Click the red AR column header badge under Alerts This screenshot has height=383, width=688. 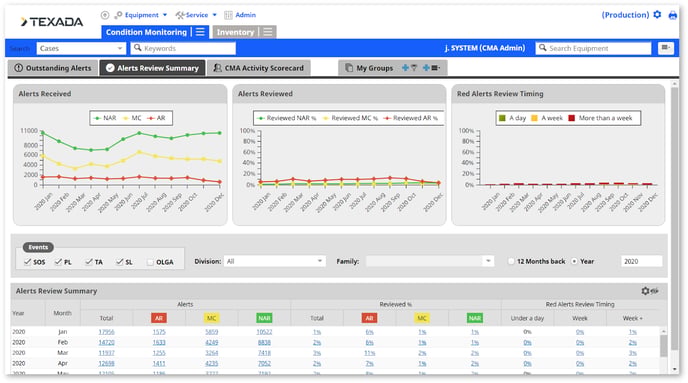point(158,318)
